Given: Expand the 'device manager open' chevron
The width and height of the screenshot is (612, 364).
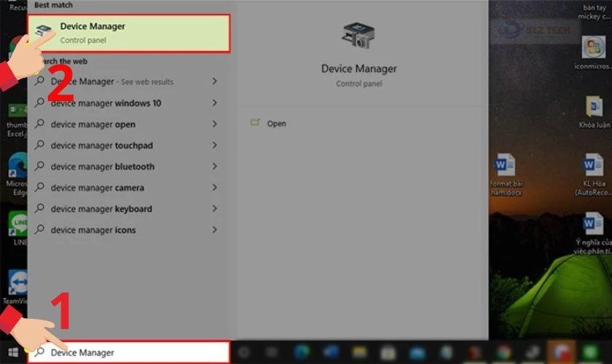Looking at the screenshot, I should click(215, 124).
